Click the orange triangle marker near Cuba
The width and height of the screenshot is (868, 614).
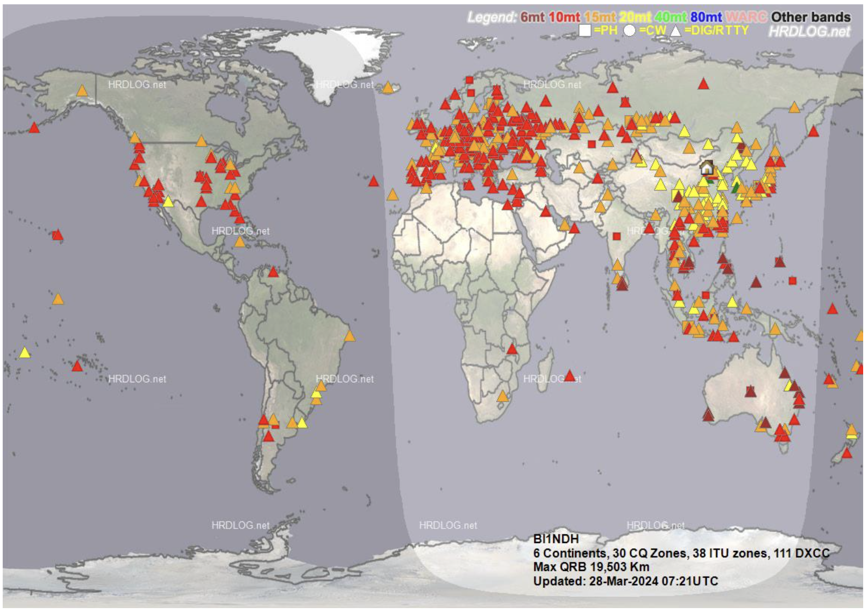[240, 242]
